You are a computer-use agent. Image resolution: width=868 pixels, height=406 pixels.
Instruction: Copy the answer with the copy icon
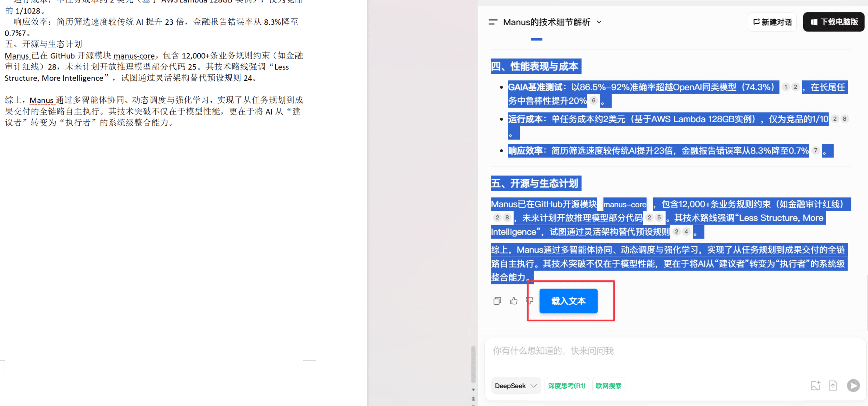497,301
